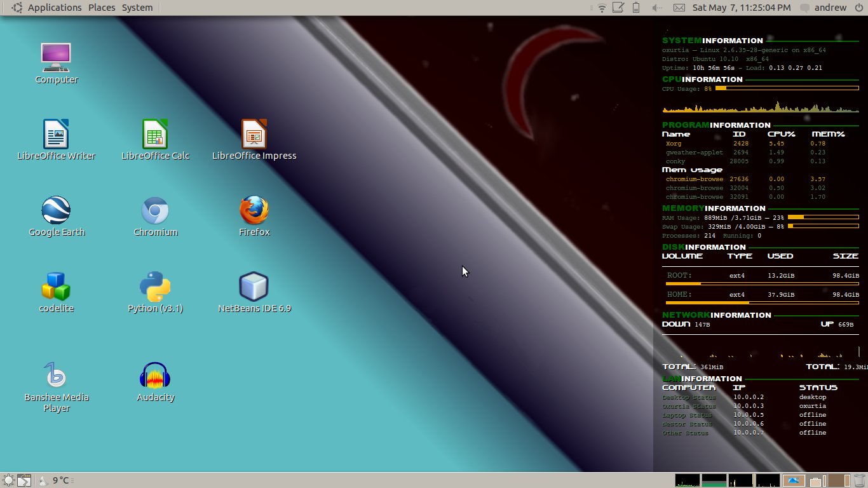This screenshot has width=868, height=488.
Task: Click the IP address 10.0.0.2
Action: tap(749, 397)
